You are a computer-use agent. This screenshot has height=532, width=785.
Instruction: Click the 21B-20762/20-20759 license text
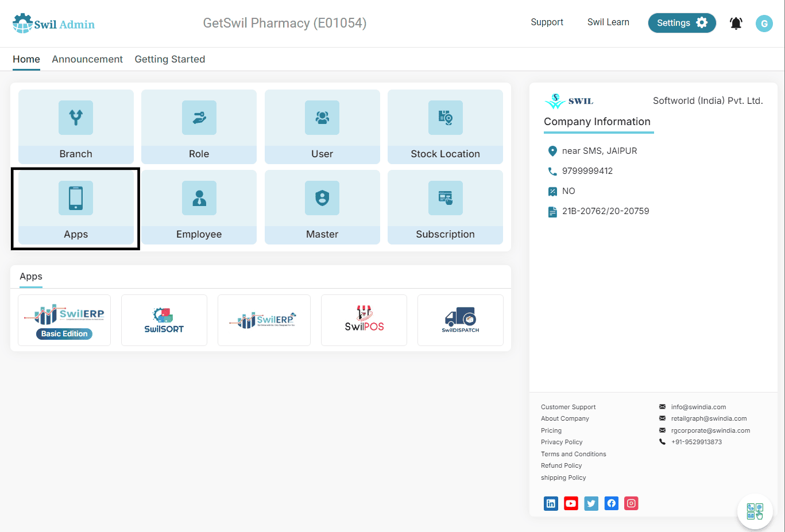[x=605, y=211]
